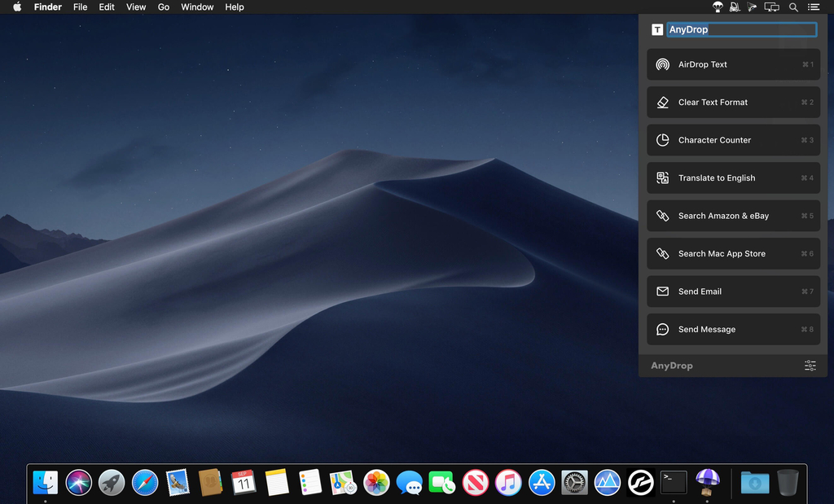Open Spotlight search in menu bar
Image resolution: width=834 pixels, height=504 pixels.
[793, 7]
